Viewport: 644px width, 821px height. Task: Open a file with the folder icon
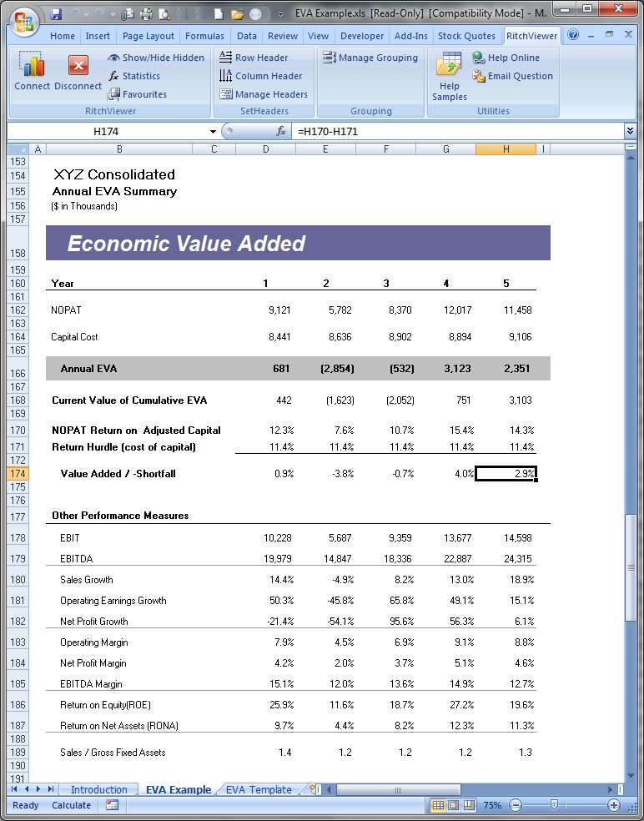[x=237, y=14]
